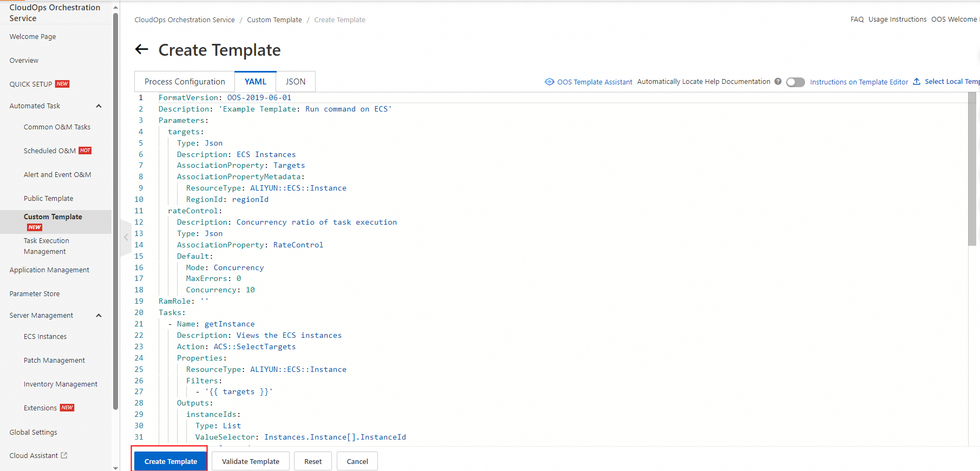Open Inventory Management
Viewport: 980px width, 471px height.
coord(61,384)
